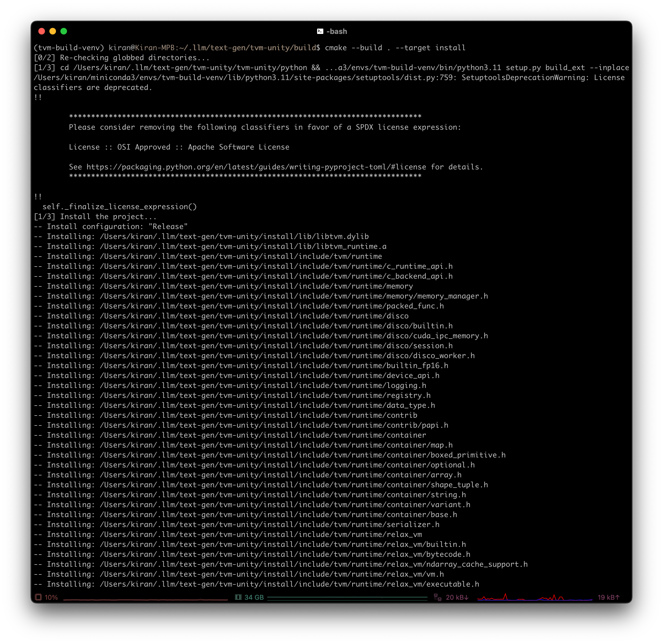Click the relax_vm/executable.h install line

pos(256,584)
